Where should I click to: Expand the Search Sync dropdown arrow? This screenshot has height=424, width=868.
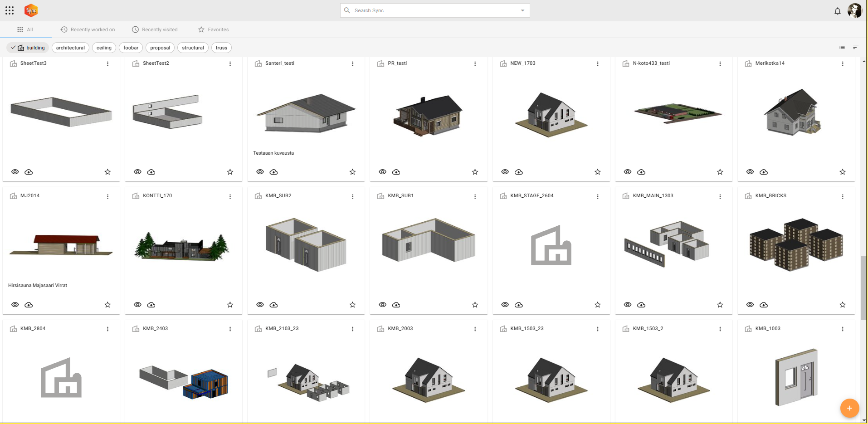point(522,10)
